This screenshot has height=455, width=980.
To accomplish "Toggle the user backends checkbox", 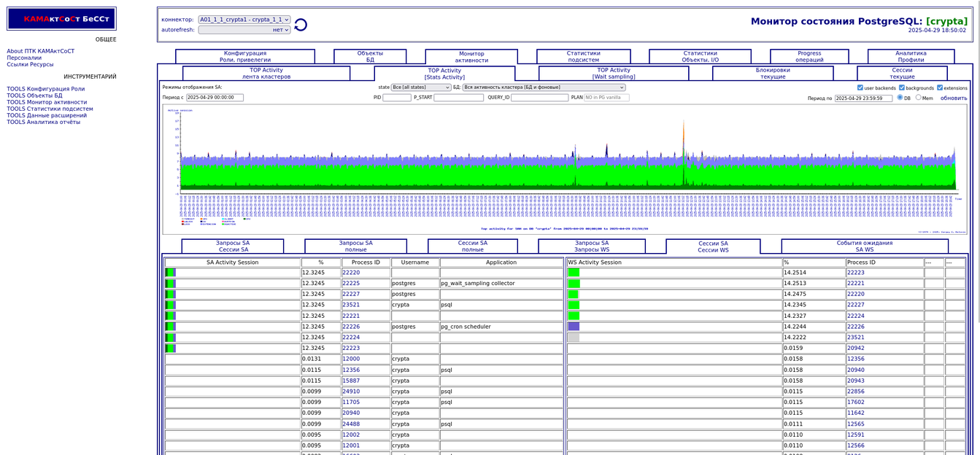I will [860, 87].
